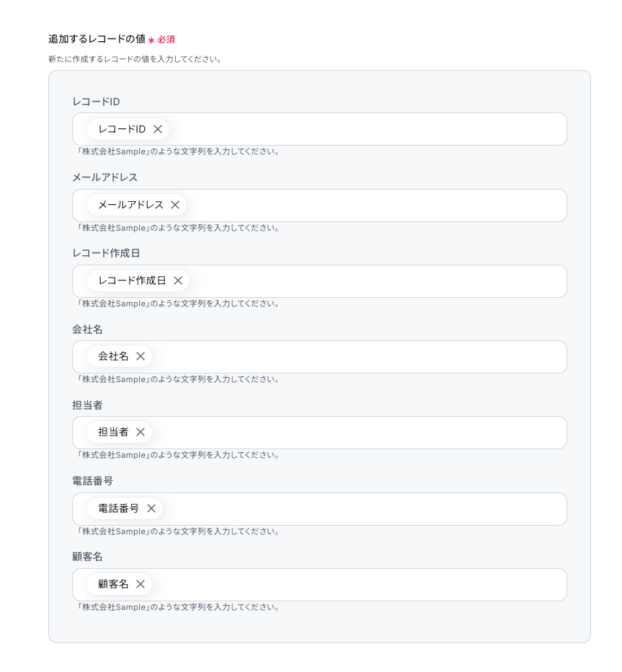This screenshot has width=622, height=672.
Task: Click the 追加するレコードの値 heading
Action: click(97, 39)
